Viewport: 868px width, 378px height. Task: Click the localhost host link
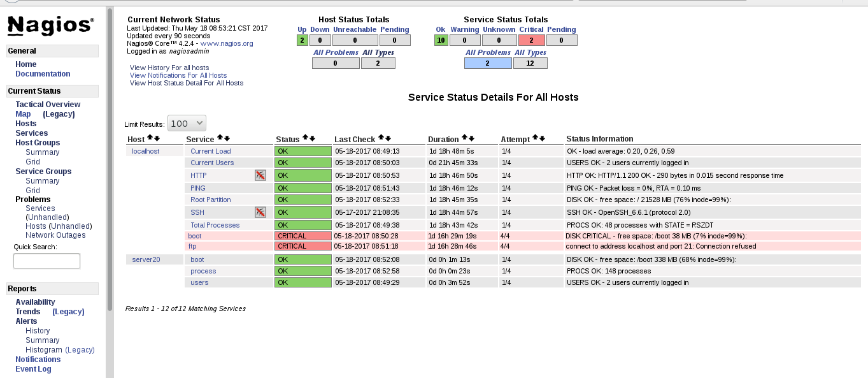(x=145, y=151)
